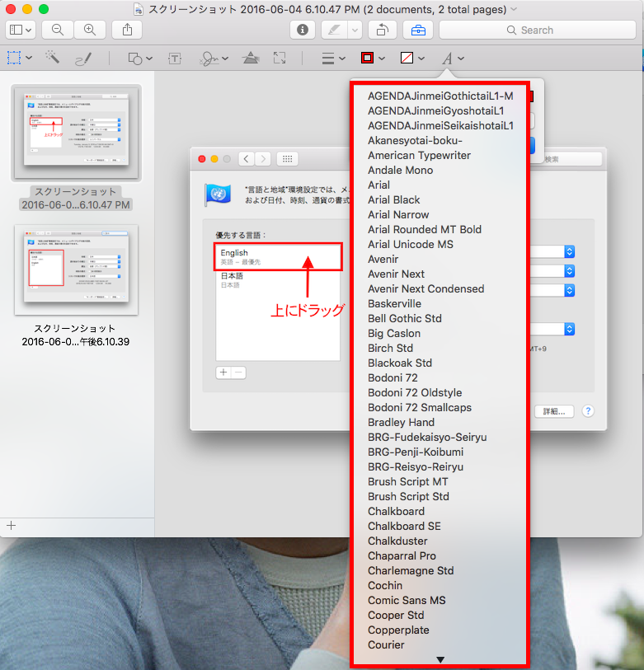Select second screenshot thumbnail 午後6.10.39
This screenshot has height=670, width=644.
(x=76, y=270)
